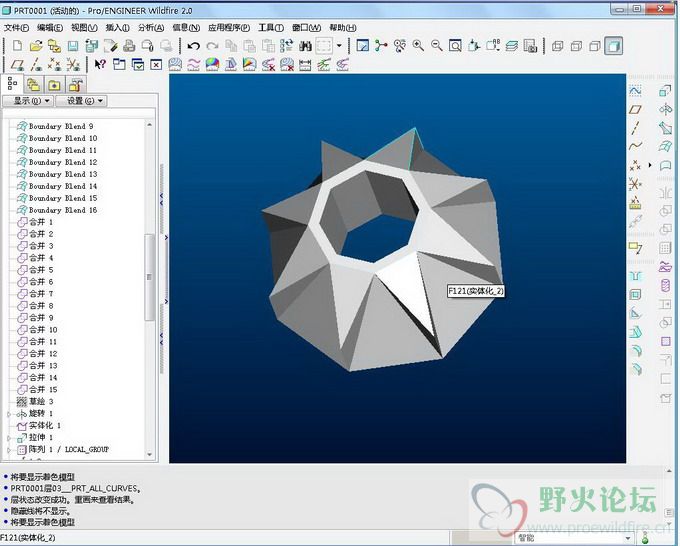Toggle datum axes display
The image size is (680, 546).
coord(36,65)
